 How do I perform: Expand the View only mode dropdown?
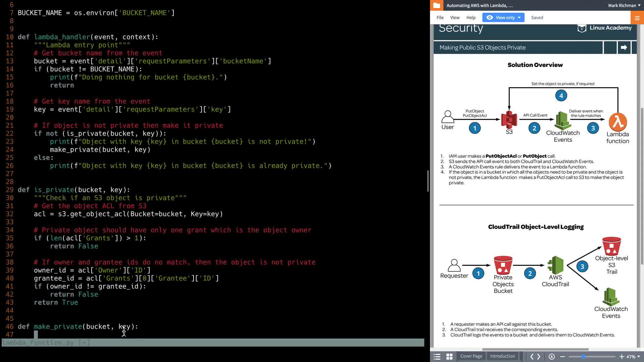pos(503,18)
